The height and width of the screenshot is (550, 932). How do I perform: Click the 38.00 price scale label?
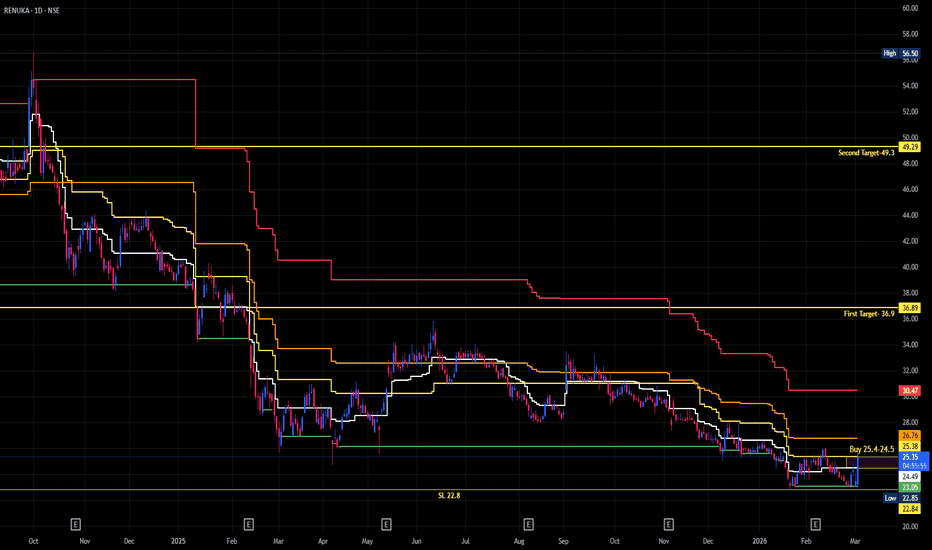coord(910,293)
